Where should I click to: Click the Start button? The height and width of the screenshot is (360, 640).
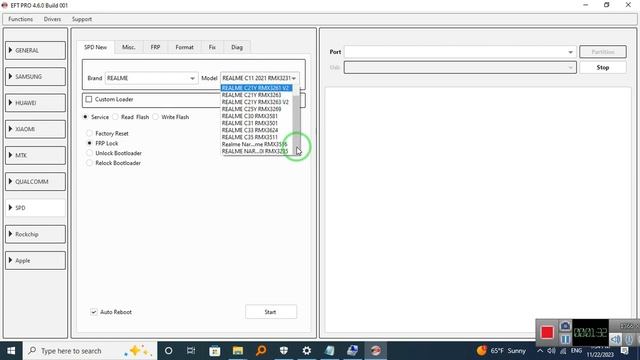point(271,312)
